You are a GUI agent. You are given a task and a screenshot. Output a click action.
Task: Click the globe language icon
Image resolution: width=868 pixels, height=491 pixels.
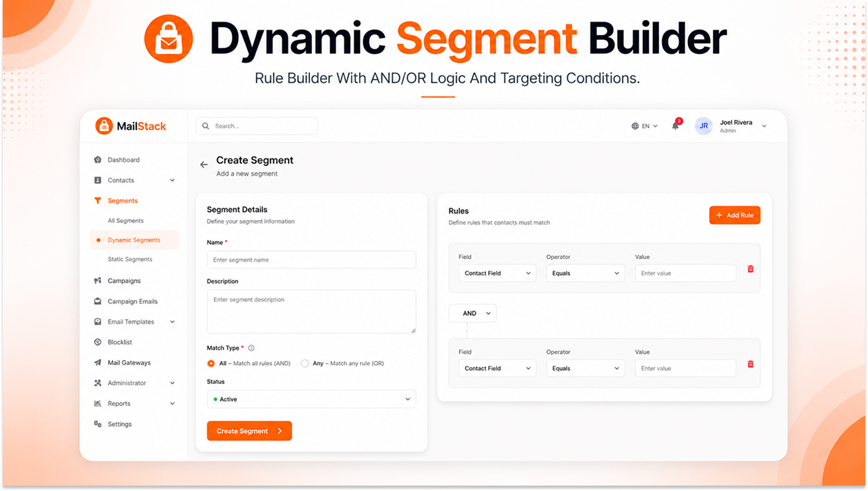635,126
